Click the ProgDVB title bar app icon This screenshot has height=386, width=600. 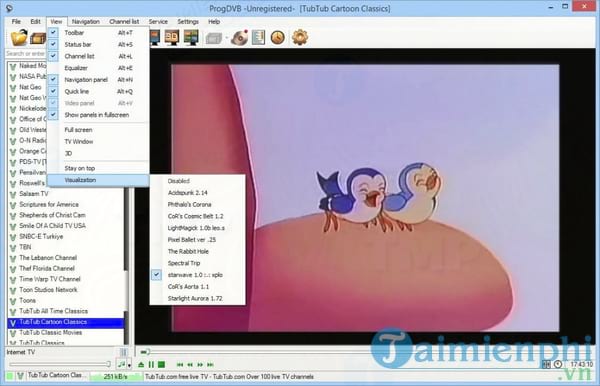(9, 8)
